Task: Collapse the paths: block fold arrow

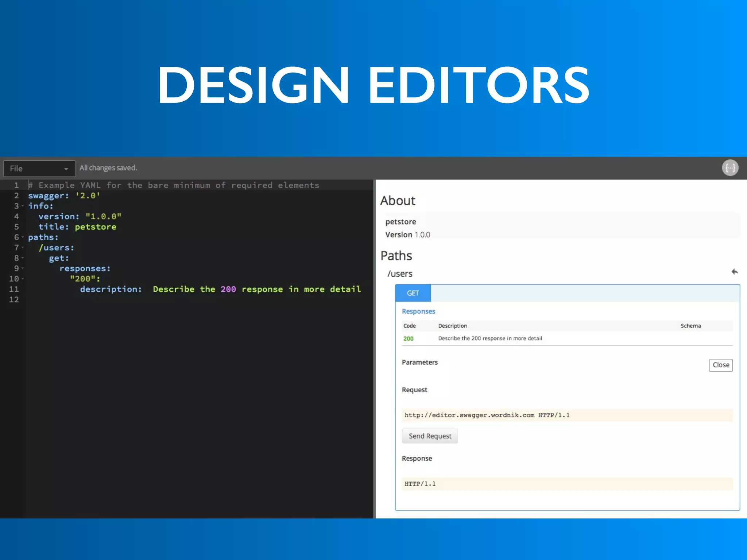Action: click(23, 237)
